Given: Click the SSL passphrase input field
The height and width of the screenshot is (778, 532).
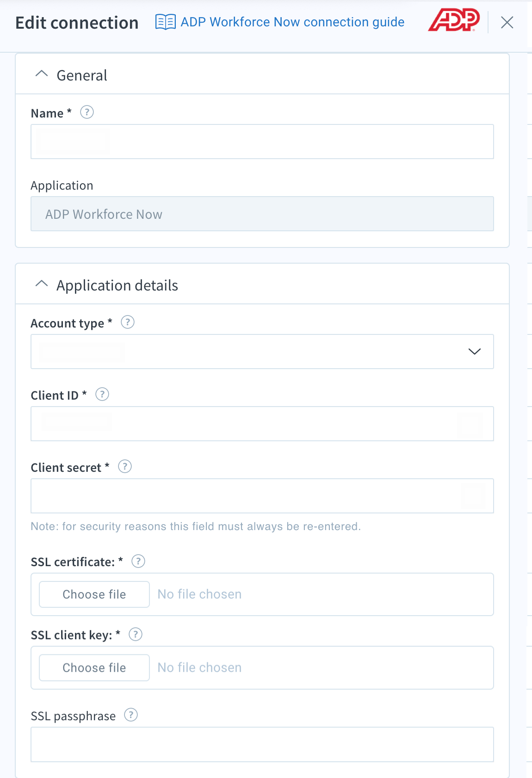Looking at the screenshot, I should (x=262, y=745).
